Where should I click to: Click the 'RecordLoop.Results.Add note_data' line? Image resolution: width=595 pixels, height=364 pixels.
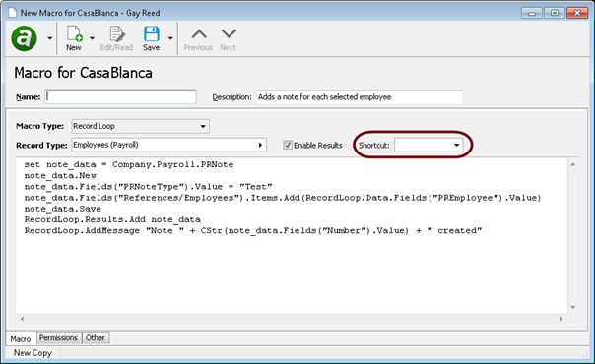point(112,219)
